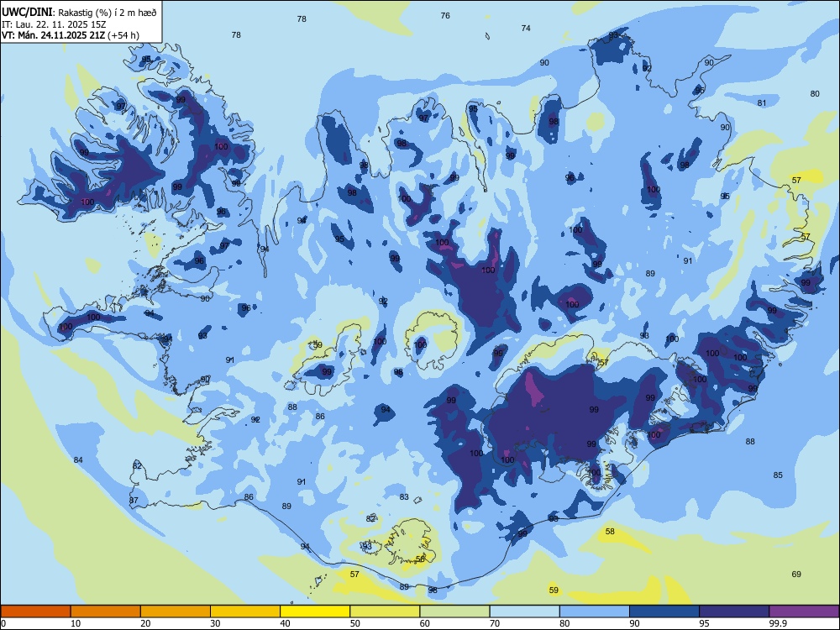Click the map value '76' over northern sea

coord(445,15)
